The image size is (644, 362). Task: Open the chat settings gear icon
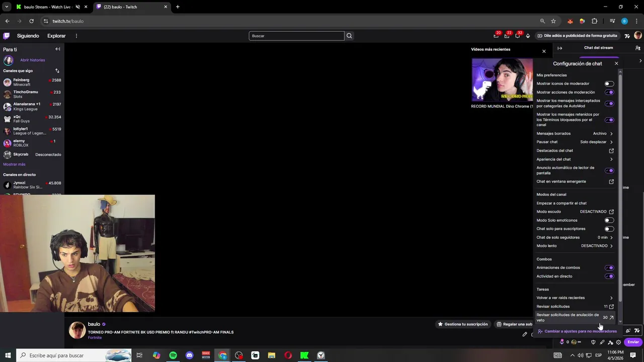(618, 342)
